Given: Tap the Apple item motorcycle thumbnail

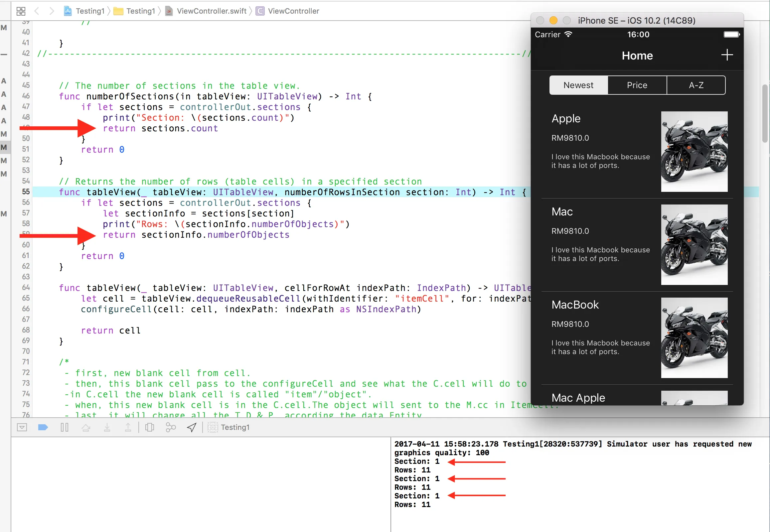Looking at the screenshot, I should coord(694,152).
